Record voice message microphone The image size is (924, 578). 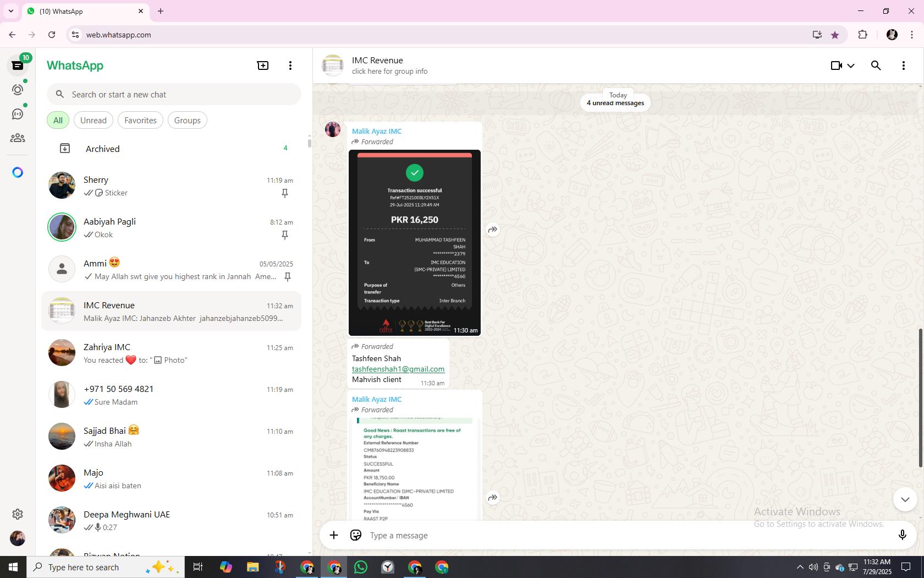pos(902,535)
